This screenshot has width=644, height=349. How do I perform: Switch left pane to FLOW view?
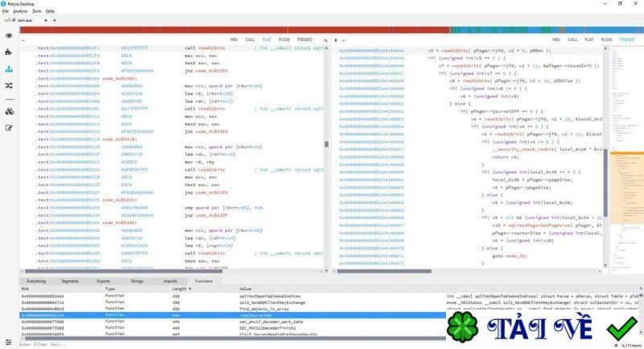pos(283,39)
